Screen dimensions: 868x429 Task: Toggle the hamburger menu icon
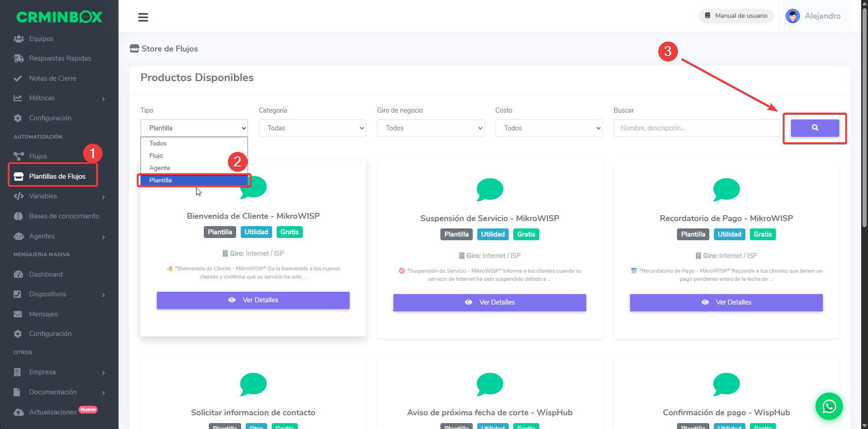[143, 17]
